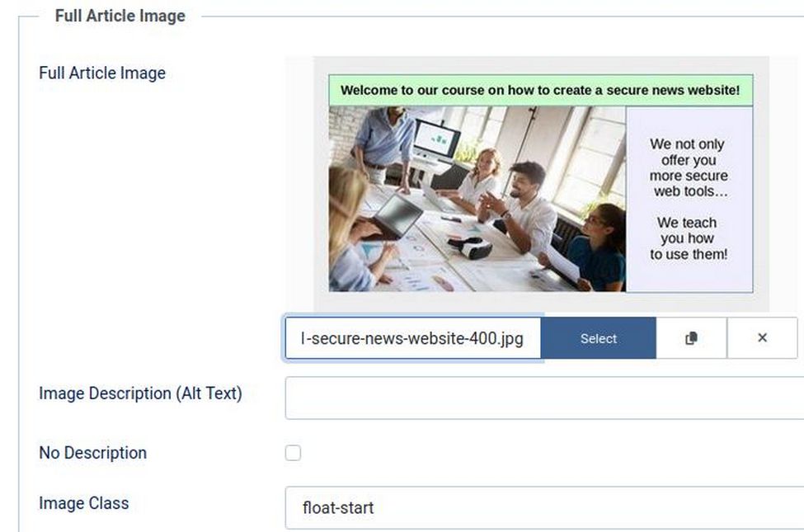Screen dimensions: 804x532
Task: Enable the No Description checkbox
Action: click(x=294, y=453)
